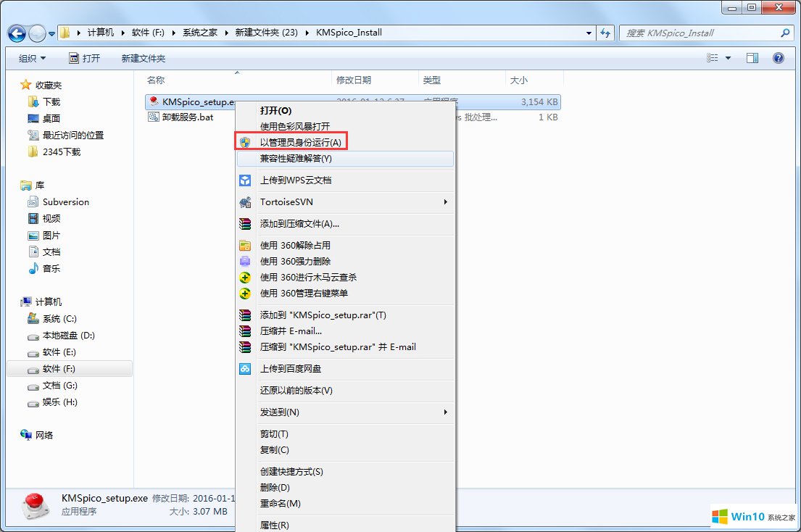Choose 兼容性疑难解答(Y) from context menu
The image size is (801, 532).
click(345, 158)
